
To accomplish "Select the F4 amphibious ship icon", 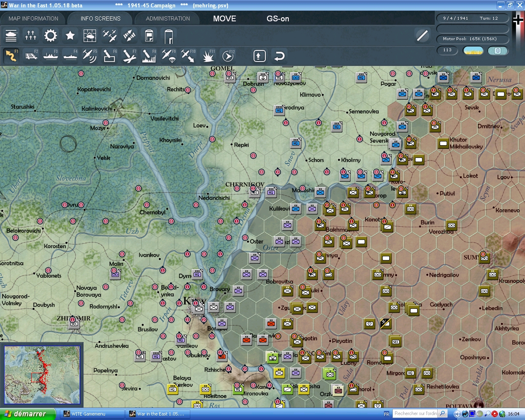I will pyautogui.click(x=70, y=56).
